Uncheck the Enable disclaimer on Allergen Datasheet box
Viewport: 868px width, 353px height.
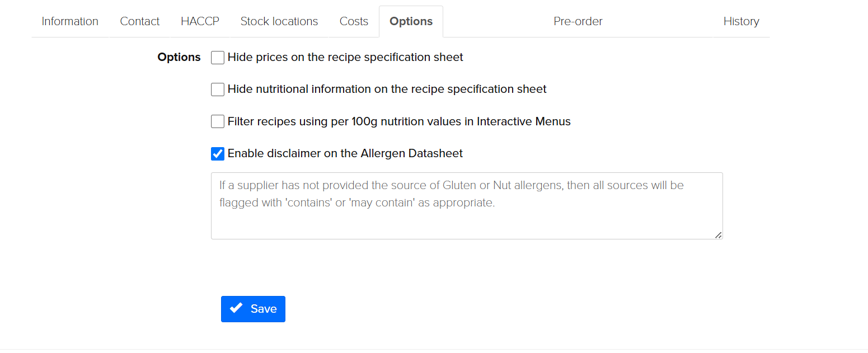pyautogui.click(x=218, y=153)
